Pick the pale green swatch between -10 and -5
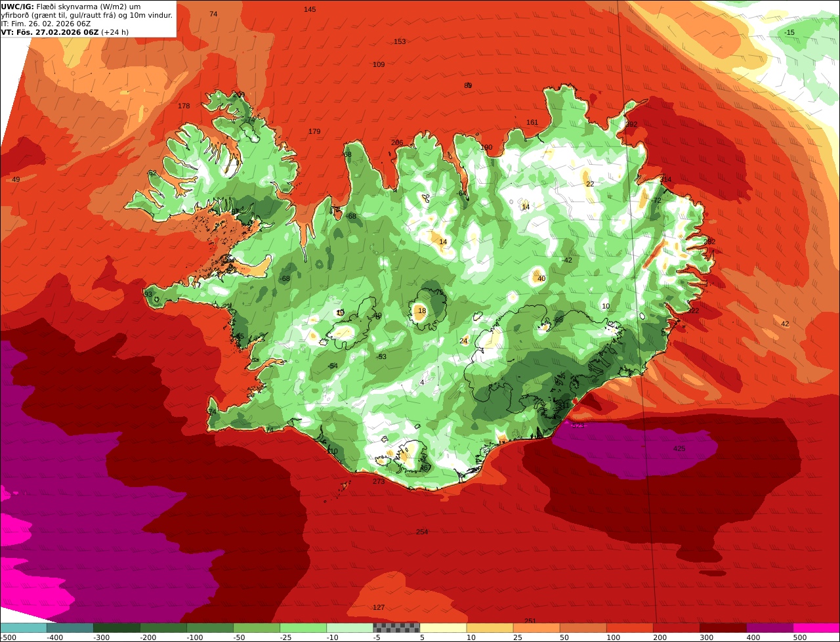The image size is (840, 642). [349, 628]
